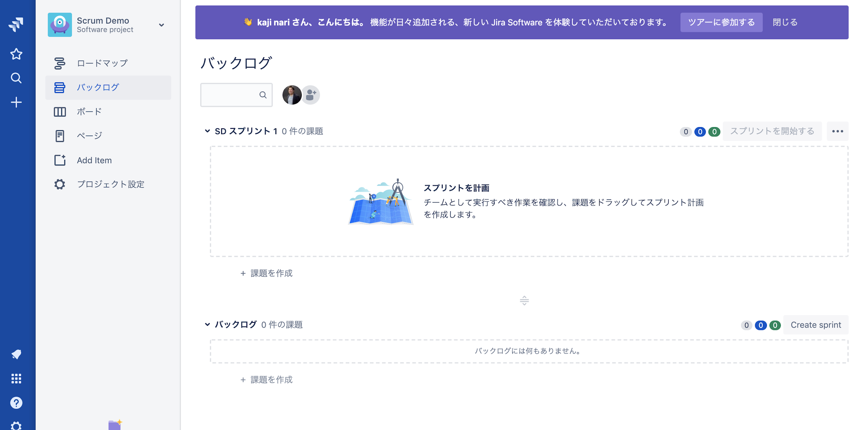Screen dimensions: 868x430
Task: Click the divider drag handle icon
Action: tap(524, 300)
